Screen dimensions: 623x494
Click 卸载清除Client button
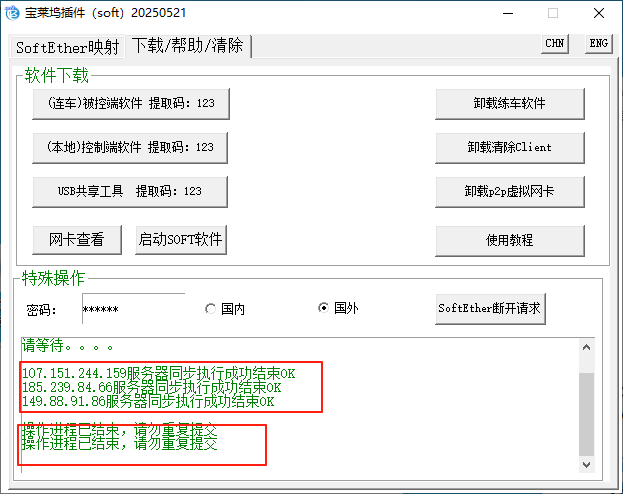point(509,147)
